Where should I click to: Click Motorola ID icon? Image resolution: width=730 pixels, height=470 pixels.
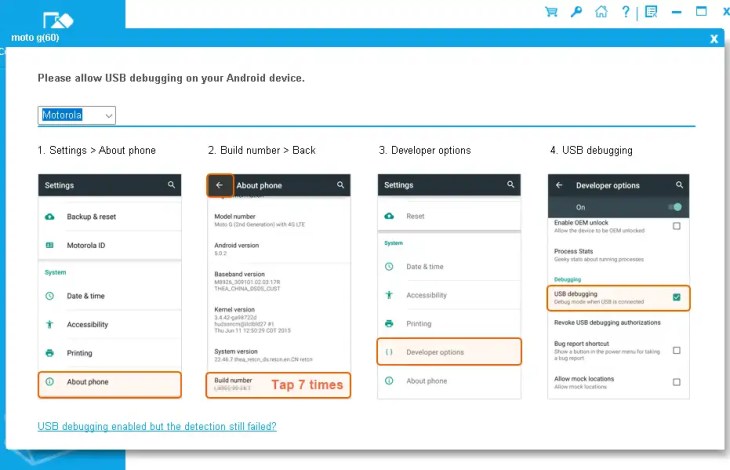[50, 245]
